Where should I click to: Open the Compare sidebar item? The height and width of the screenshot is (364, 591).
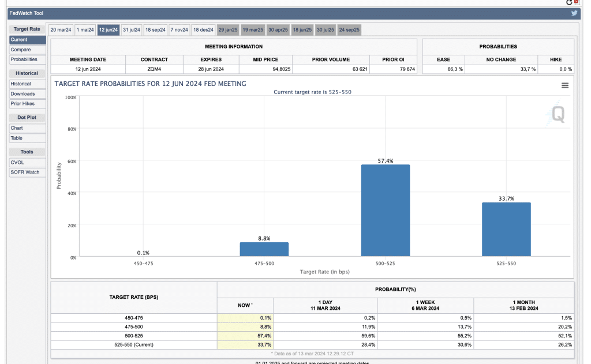pyautogui.click(x=28, y=50)
